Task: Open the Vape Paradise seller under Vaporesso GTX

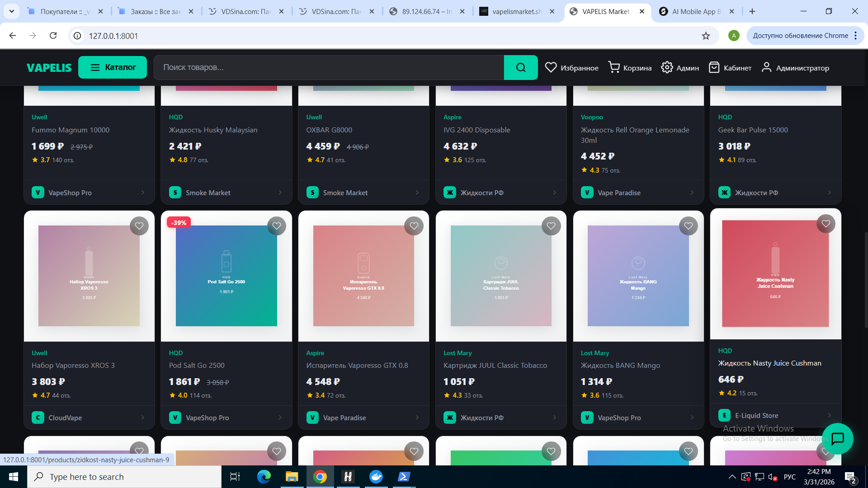Action: (344, 418)
